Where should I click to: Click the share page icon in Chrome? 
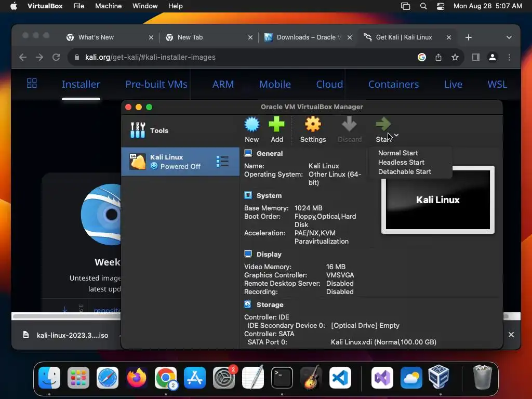pos(438,57)
